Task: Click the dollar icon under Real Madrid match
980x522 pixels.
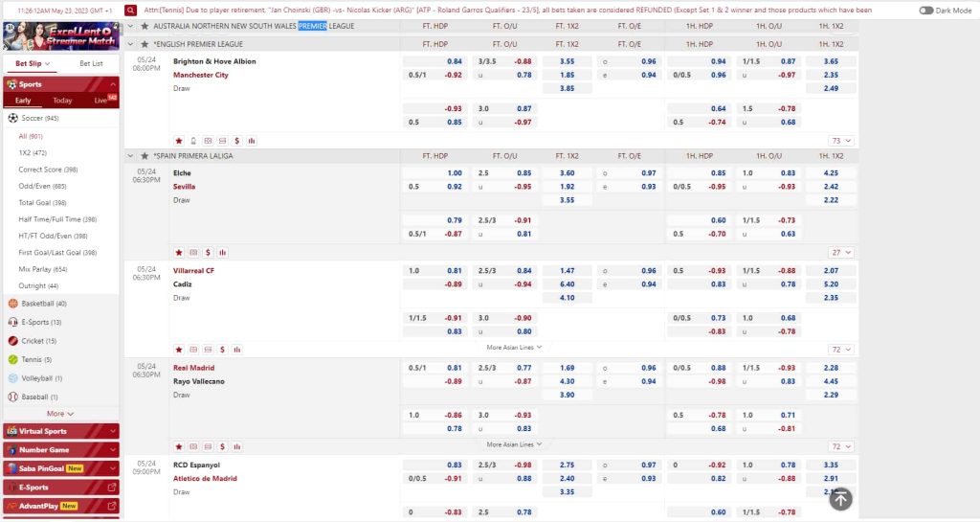Action: point(222,446)
